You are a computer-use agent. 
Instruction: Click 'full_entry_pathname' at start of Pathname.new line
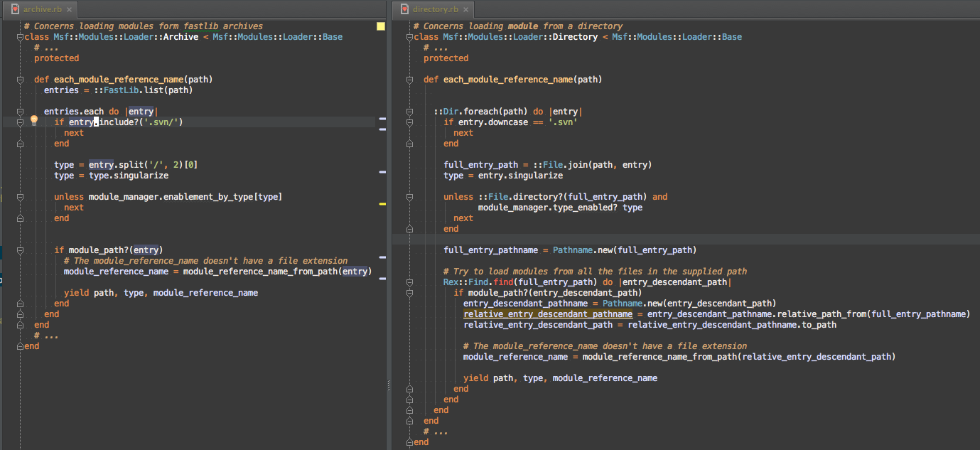pyautogui.click(x=491, y=250)
